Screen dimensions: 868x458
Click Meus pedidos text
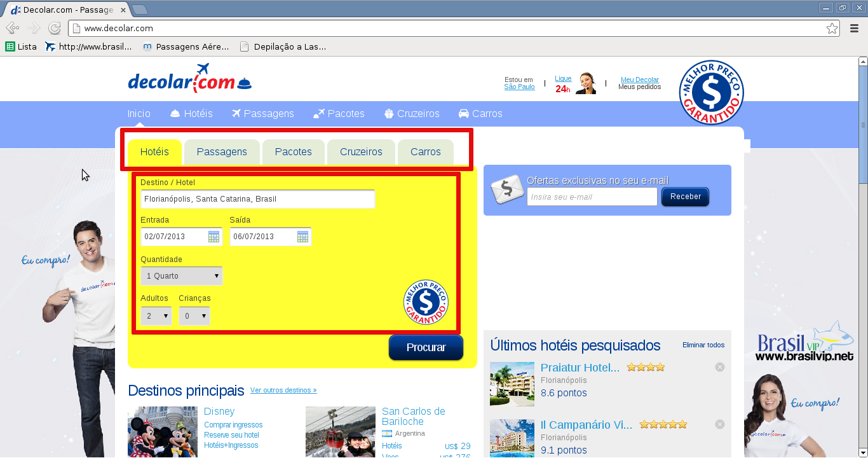pyautogui.click(x=640, y=87)
